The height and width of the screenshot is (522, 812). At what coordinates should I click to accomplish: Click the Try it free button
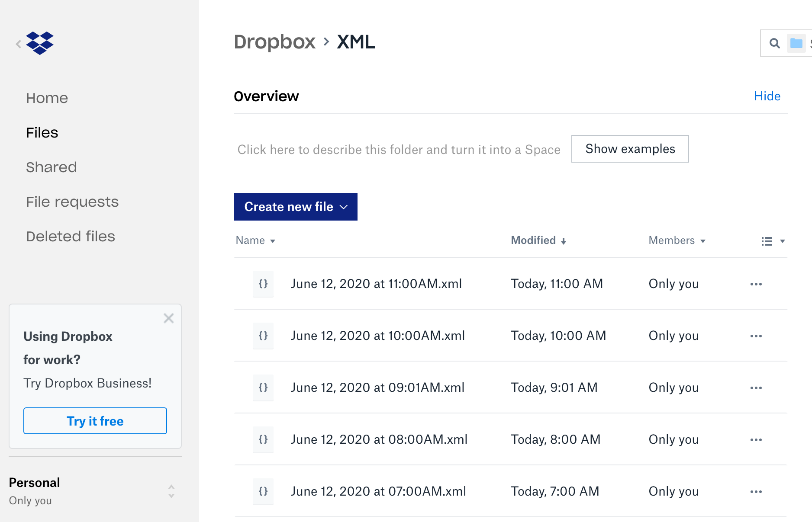pyautogui.click(x=95, y=421)
